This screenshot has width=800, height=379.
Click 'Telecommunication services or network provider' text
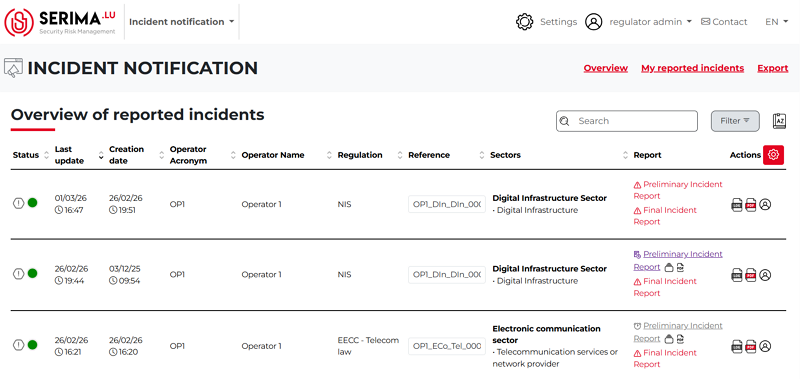[555, 358]
